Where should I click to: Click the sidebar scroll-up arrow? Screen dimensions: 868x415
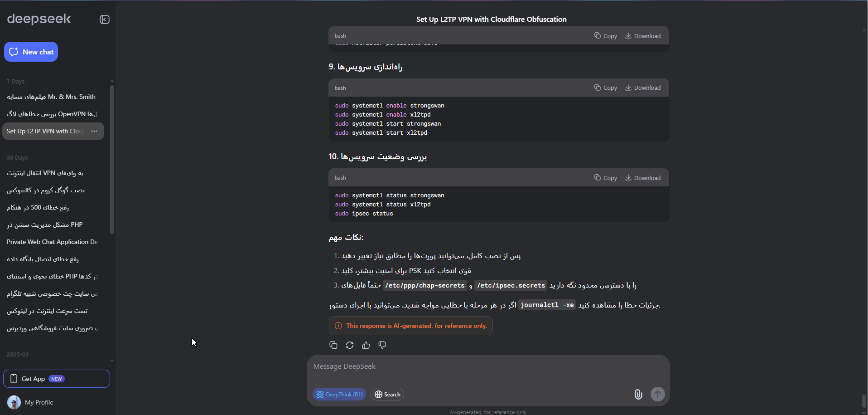pos(112,81)
